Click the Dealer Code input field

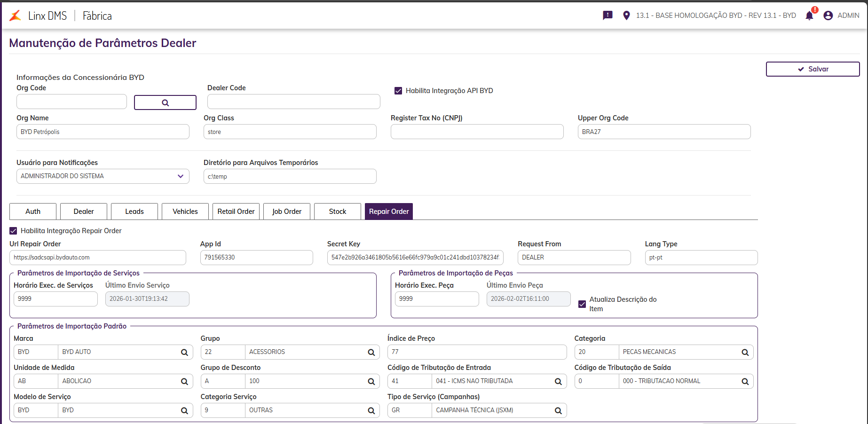click(293, 102)
